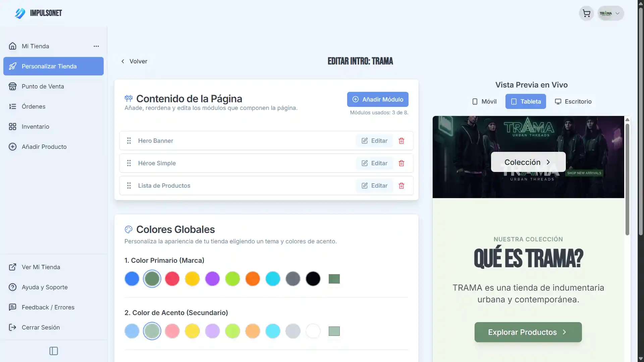Pick the red primary brand color

point(172,279)
